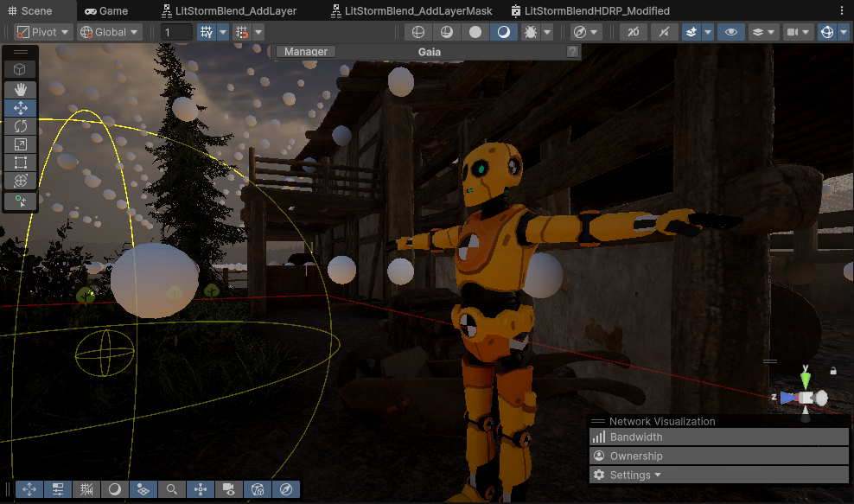Click the Gaia help question mark icon
This screenshot has width=854, height=504.
click(x=572, y=52)
